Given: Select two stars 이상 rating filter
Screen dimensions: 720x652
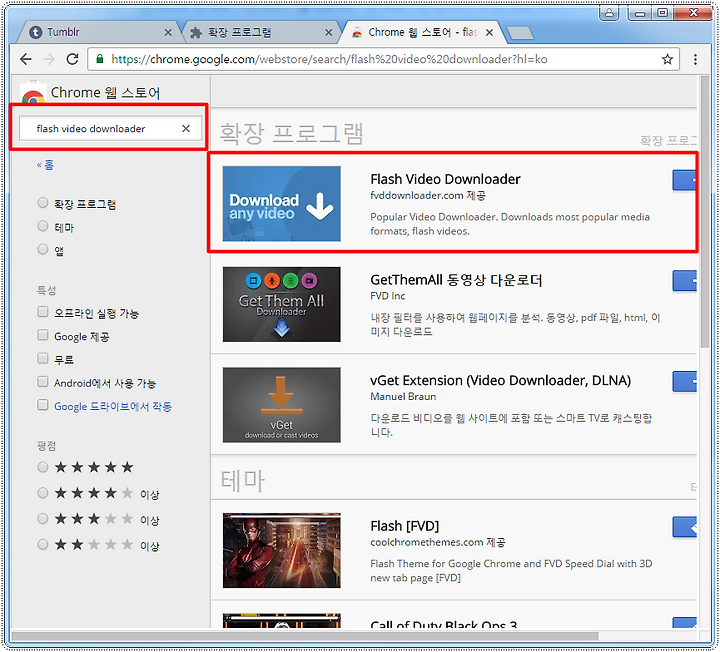Looking at the screenshot, I should click(x=43, y=545).
